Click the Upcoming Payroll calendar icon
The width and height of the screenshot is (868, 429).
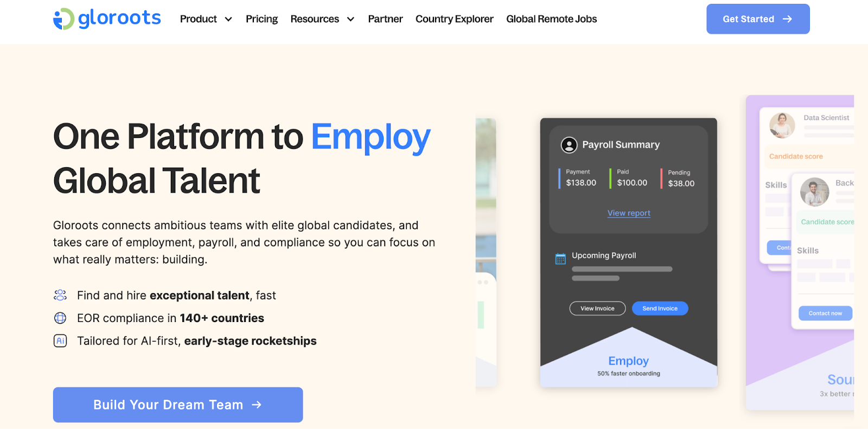coord(560,259)
